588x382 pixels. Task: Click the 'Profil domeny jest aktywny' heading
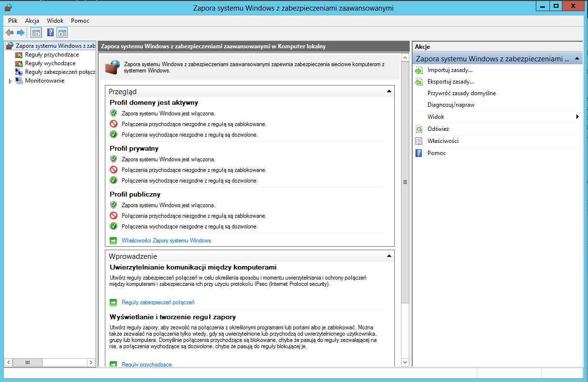point(154,102)
